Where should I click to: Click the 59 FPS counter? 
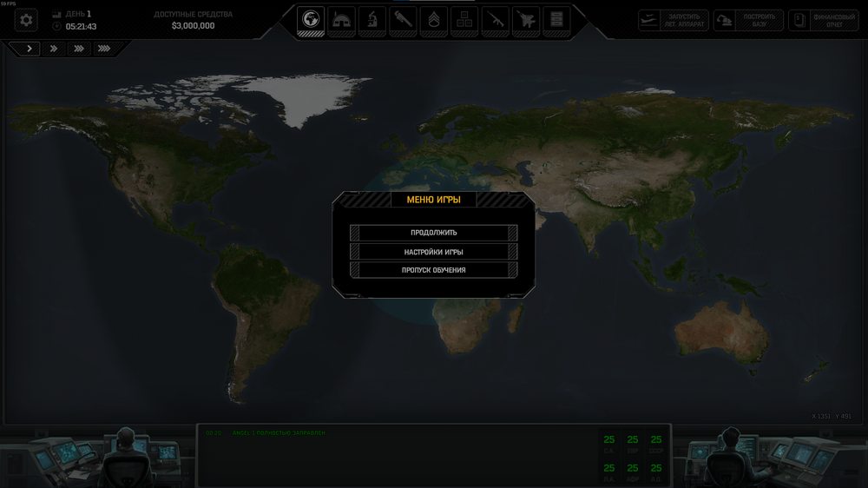(x=9, y=3)
